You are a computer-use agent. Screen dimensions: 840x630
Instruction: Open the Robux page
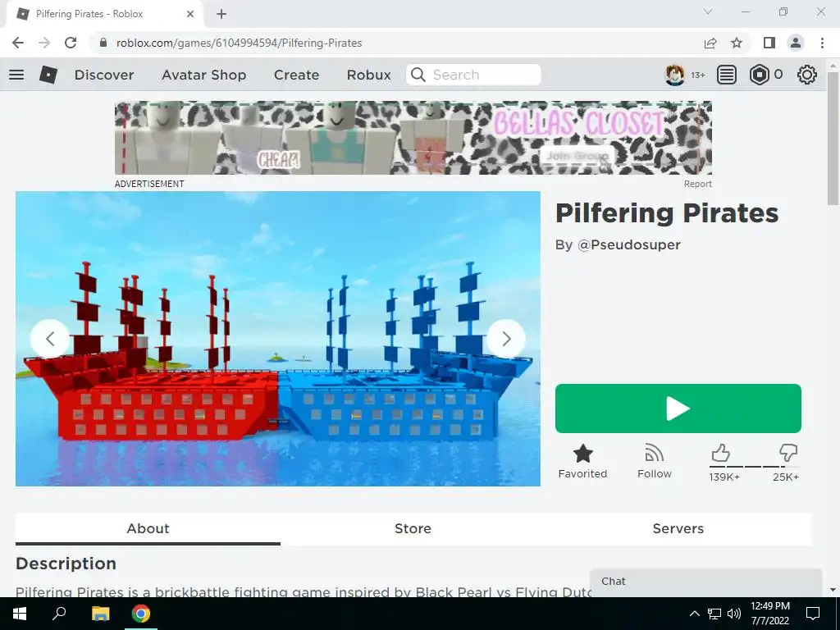(368, 75)
